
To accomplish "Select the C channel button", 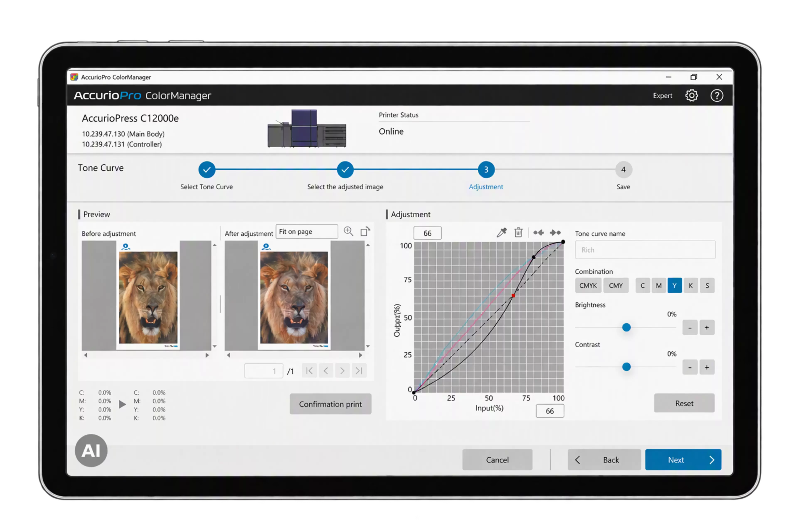I will pos(643,285).
